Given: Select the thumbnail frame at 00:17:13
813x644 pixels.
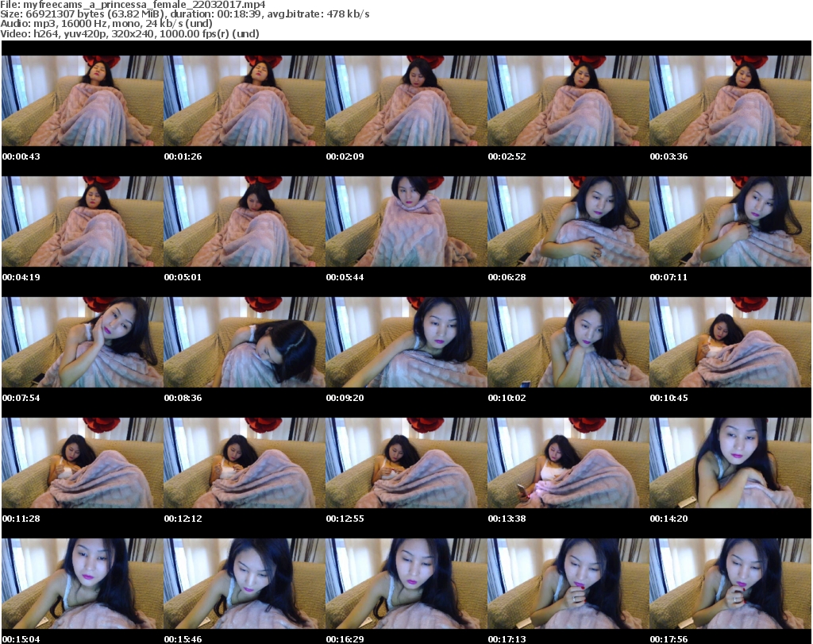Looking at the screenshot, I should pyautogui.click(x=568, y=584).
